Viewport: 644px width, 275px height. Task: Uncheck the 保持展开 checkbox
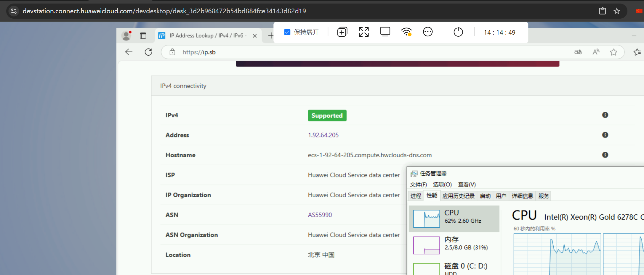[287, 32]
